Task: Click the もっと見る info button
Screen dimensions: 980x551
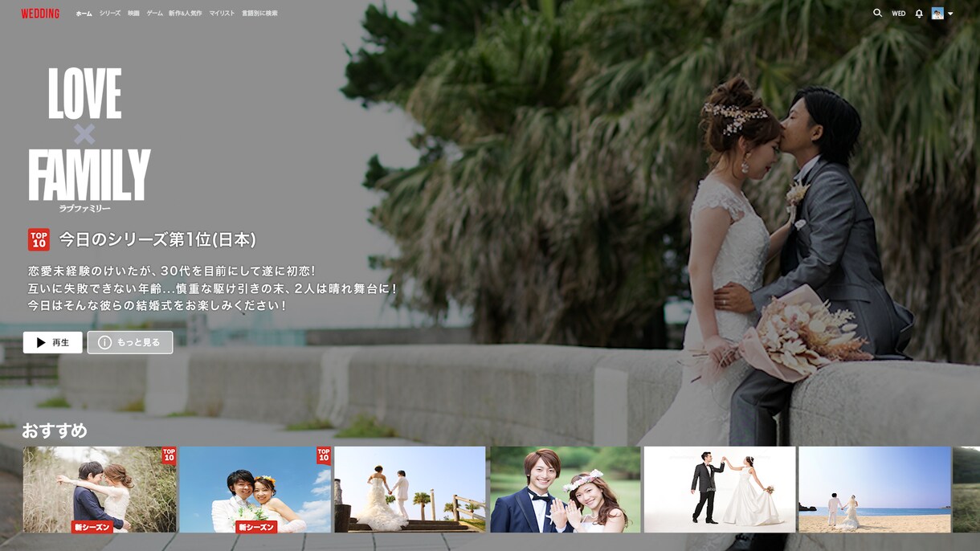Action: click(129, 342)
